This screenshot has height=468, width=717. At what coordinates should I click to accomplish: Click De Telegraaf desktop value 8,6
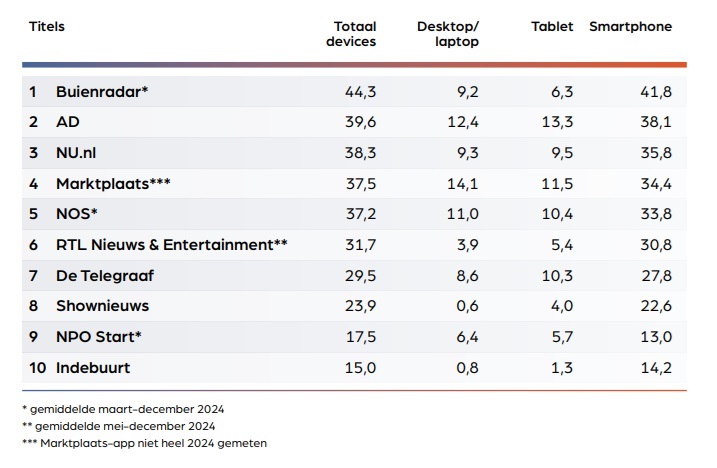point(467,276)
